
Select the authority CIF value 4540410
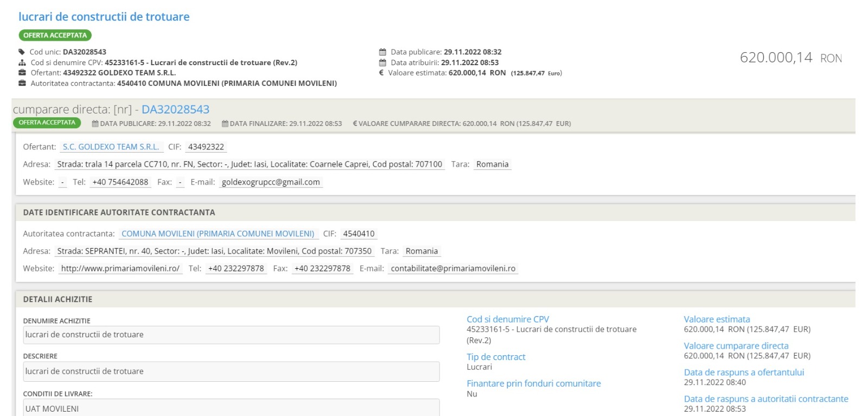click(x=359, y=234)
